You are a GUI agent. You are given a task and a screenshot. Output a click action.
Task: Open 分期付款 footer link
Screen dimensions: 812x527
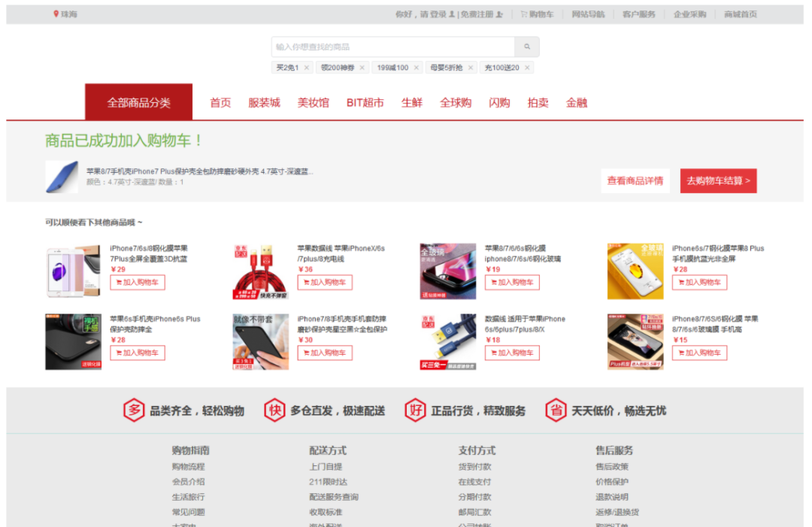475,497
